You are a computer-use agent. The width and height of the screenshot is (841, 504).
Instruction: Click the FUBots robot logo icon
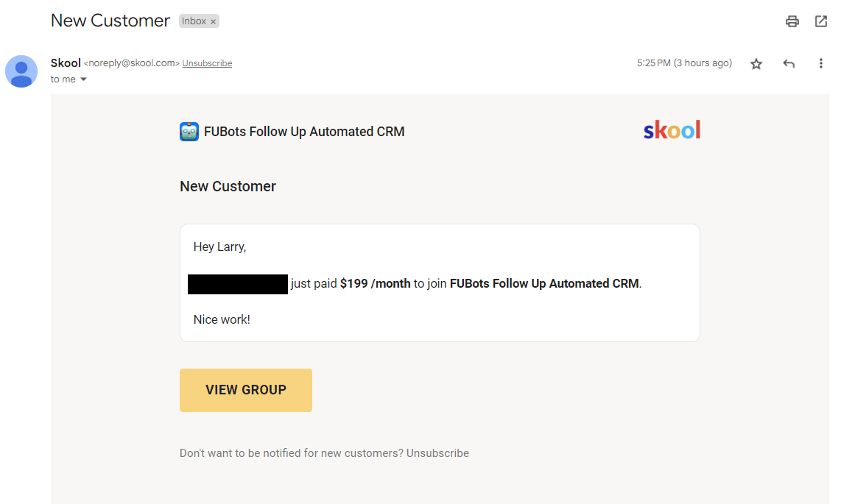click(x=189, y=131)
